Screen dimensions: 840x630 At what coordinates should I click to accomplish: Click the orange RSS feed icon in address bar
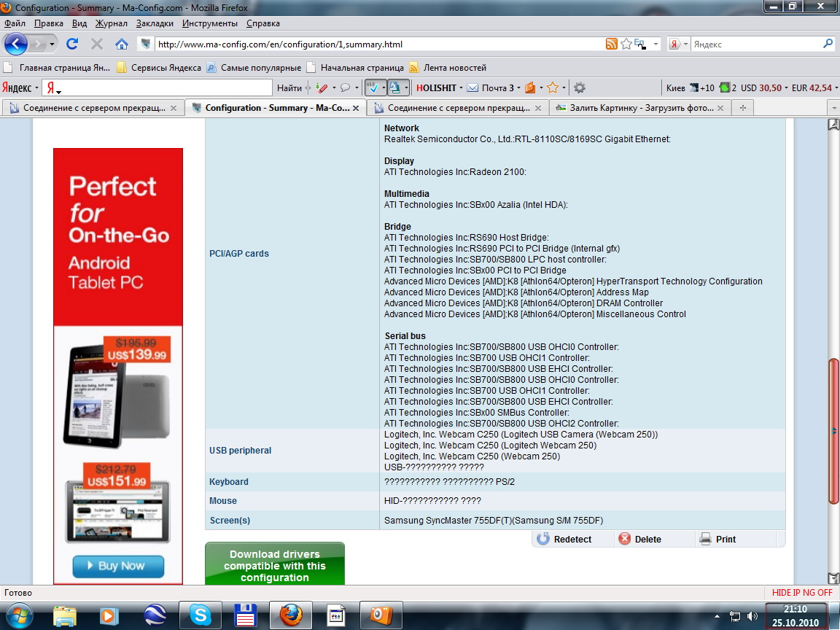(611, 44)
